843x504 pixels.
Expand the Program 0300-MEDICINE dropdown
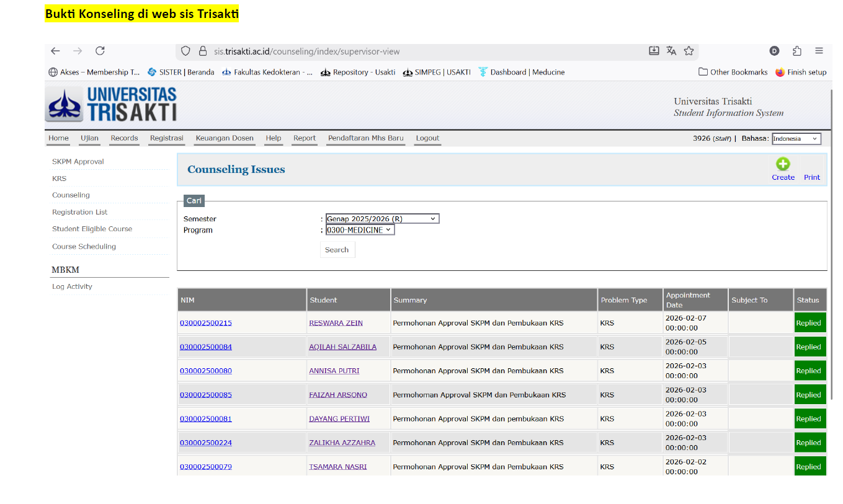click(360, 230)
